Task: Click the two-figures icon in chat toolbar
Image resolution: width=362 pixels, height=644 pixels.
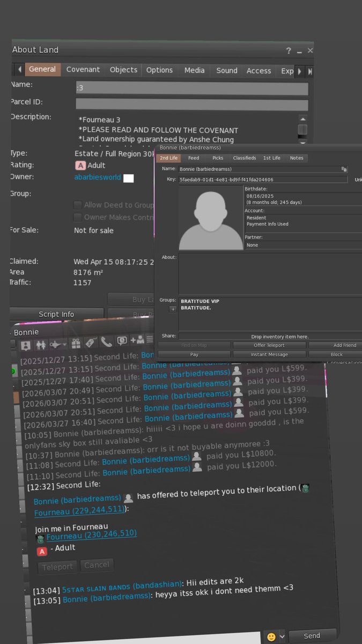Action: click(x=41, y=345)
